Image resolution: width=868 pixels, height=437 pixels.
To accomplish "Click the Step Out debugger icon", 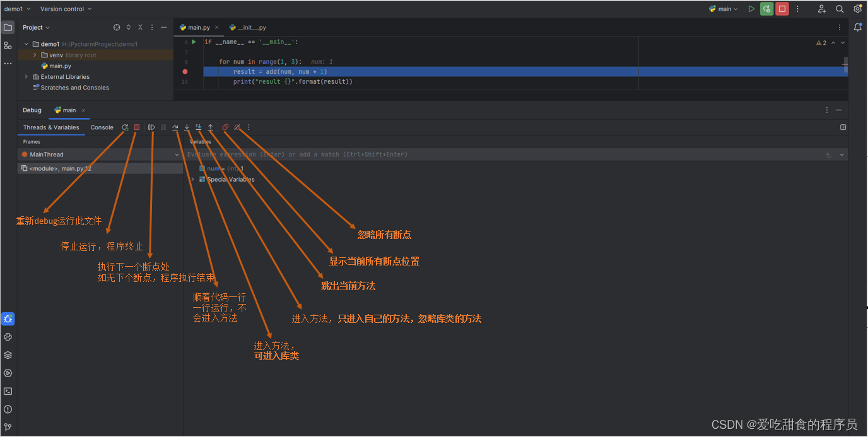I will click(211, 127).
